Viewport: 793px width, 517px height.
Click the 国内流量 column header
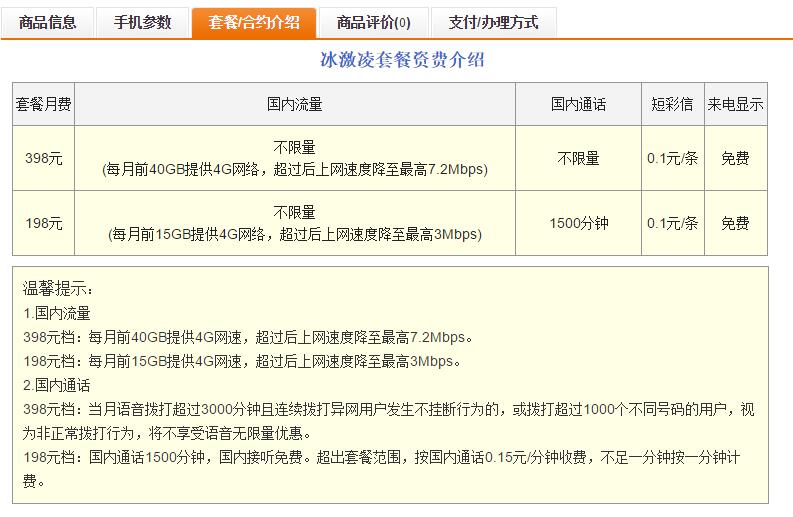click(295, 104)
